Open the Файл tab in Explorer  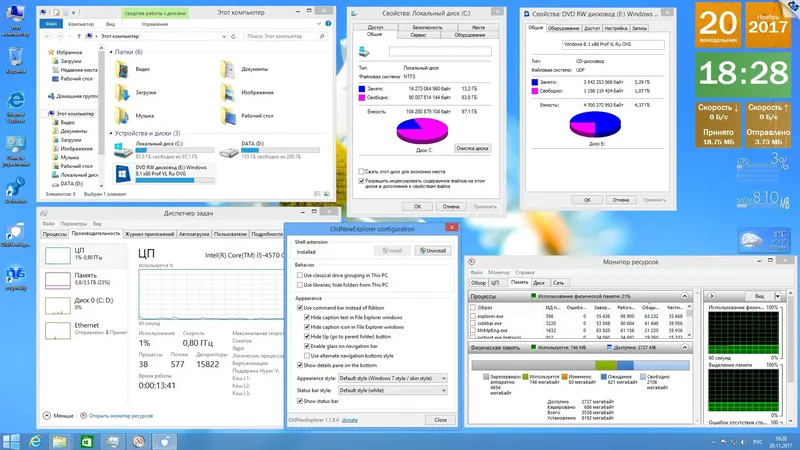(x=51, y=24)
